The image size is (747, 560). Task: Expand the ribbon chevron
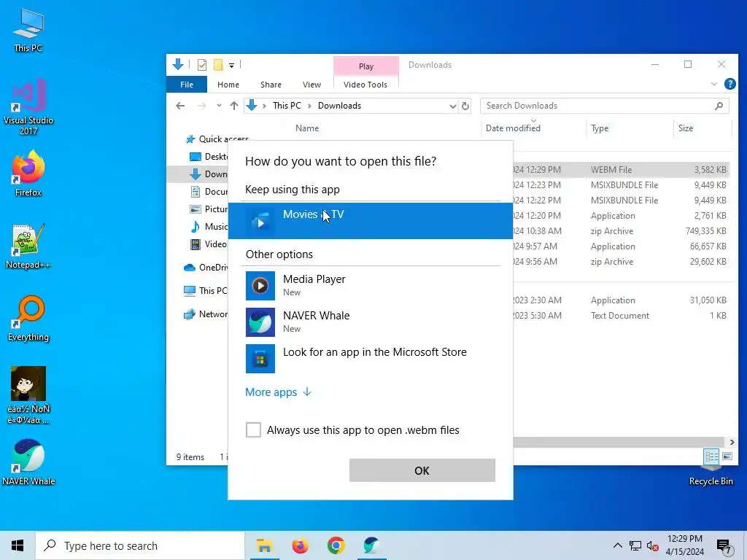click(x=713, y=85)
